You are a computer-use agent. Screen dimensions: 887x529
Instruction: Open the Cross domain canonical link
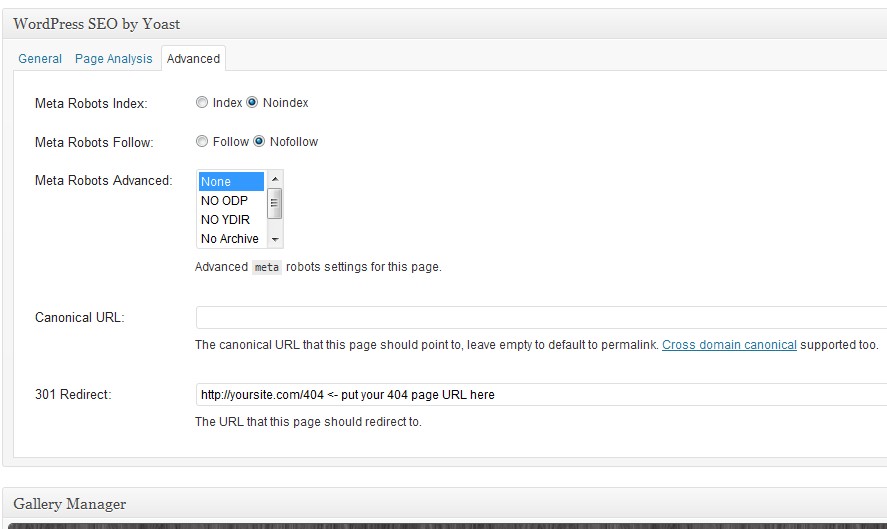point(729,345)
